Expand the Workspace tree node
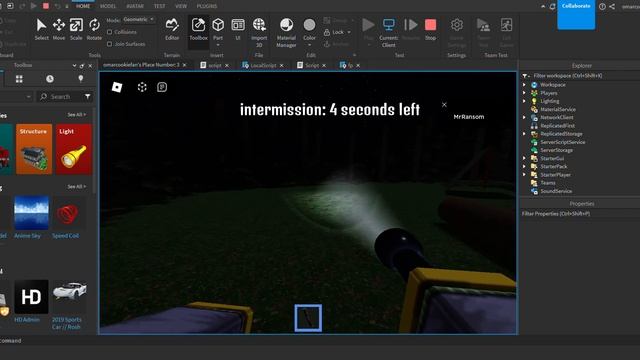 [524, 84]
